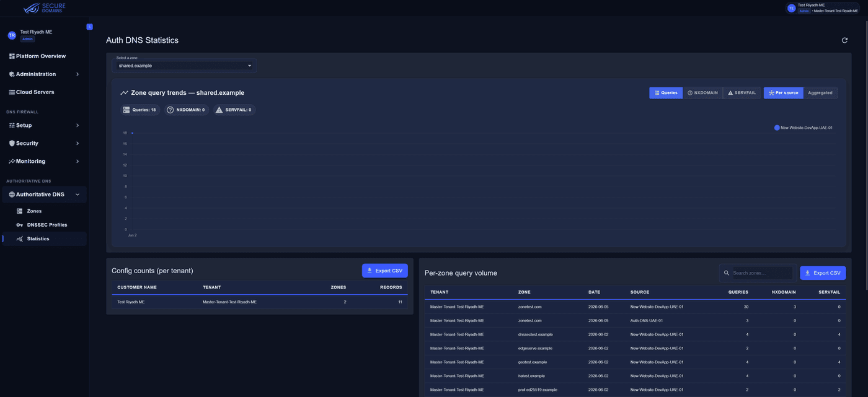Click the Administration icon in the sidebar
The width and height of the screenshot is (868, 397).
pos(12,74)
